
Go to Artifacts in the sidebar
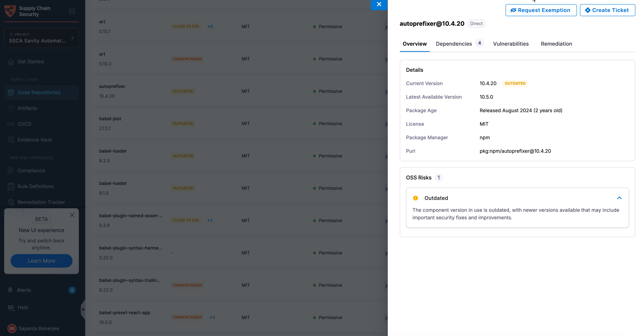tap(41, 108)
